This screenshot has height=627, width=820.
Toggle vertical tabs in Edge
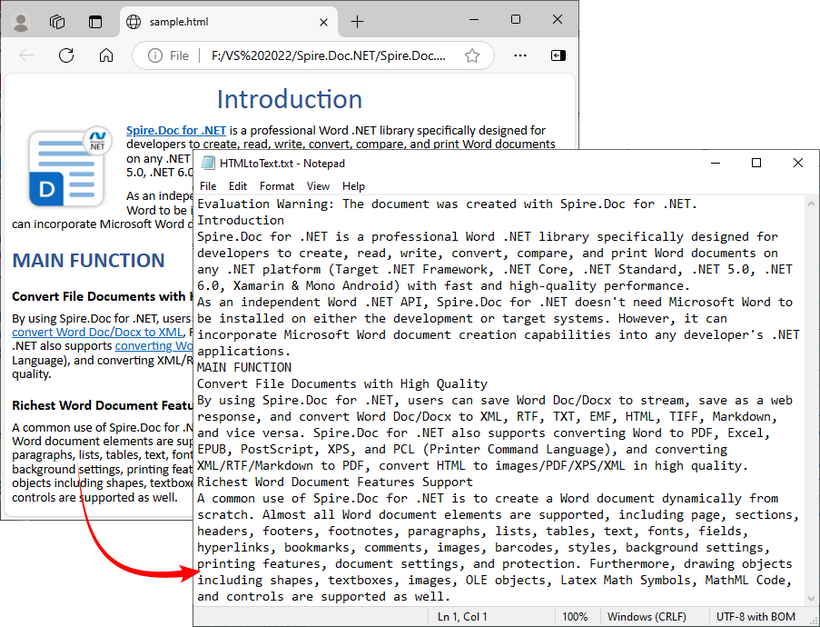tap(94, 20)
